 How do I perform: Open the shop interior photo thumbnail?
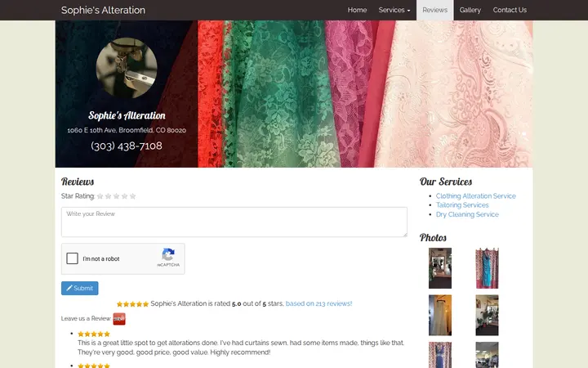pos(440,268)
